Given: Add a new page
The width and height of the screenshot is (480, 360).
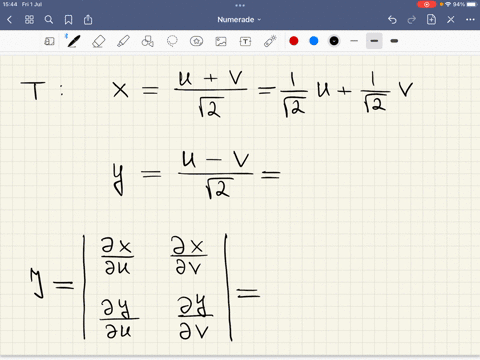Looking at the screenshot, I should tap(431, 20).
